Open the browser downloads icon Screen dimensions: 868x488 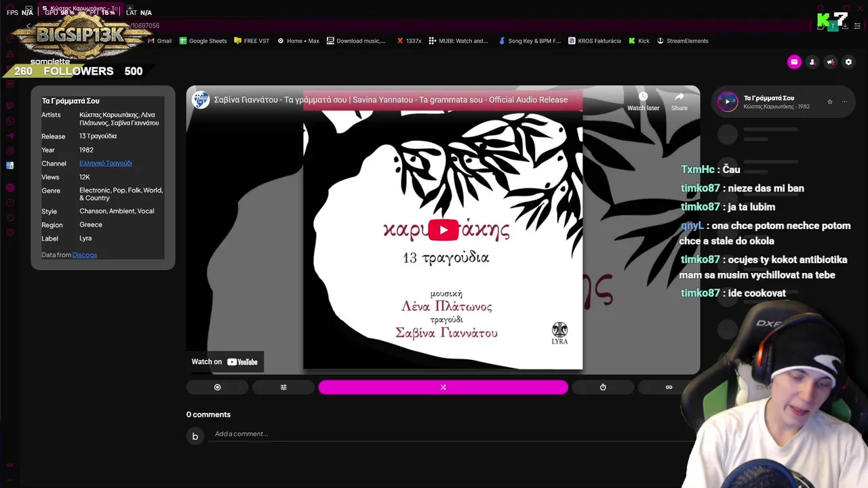(x=844, y=26)
